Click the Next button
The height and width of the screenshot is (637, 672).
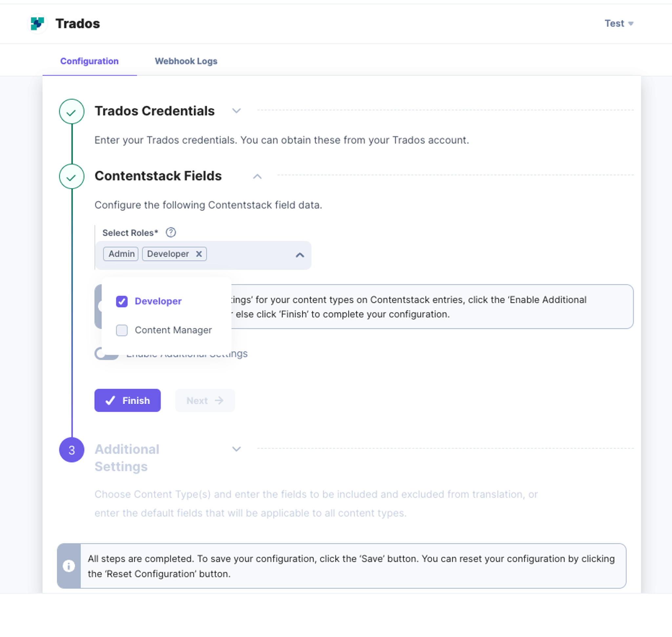205,400
